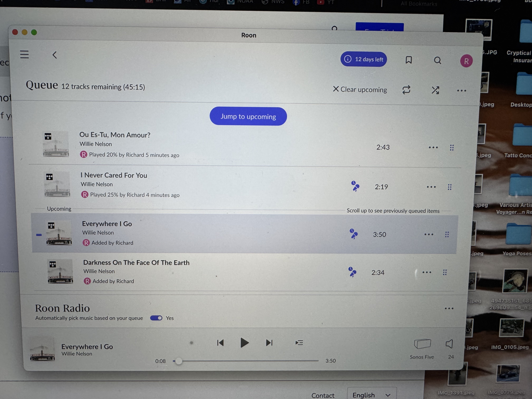The width and height of the screenshot is (532, 399).
Task: Grab drag handle for Ou Es-Tu, Mon Amour?
Action: click(x=452, y=148)
